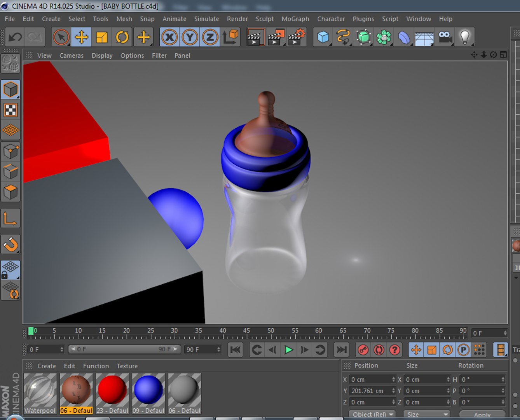
Task: Switch to Texture mode checker icon
Action: pos(10,110)
